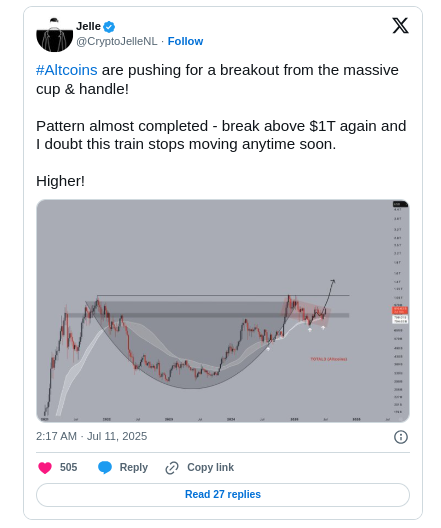Screen dimensions: 441x528
Task: Click the Jelle display name
Action: [x=88, y=26]
